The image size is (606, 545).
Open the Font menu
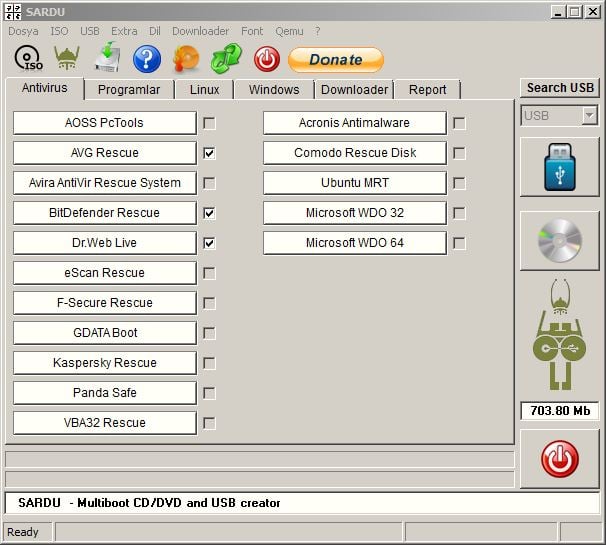pyautogui.click(x=252, y=31)
